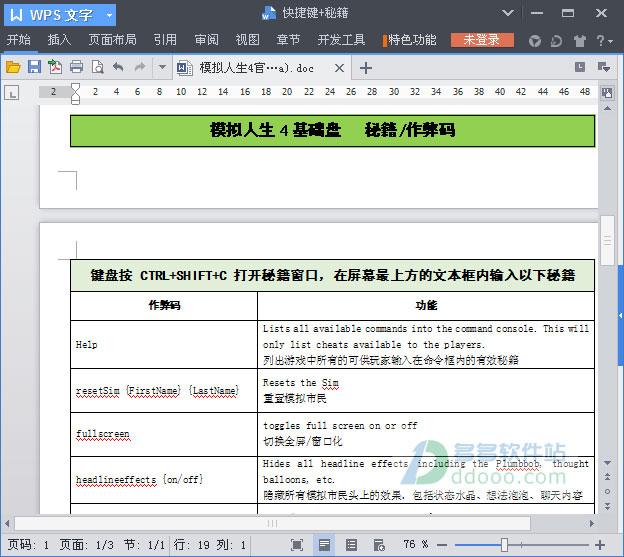Click the globe-like icon next to 未登录
This screenshot has width=624, height=557.
[x=535, y=41]
